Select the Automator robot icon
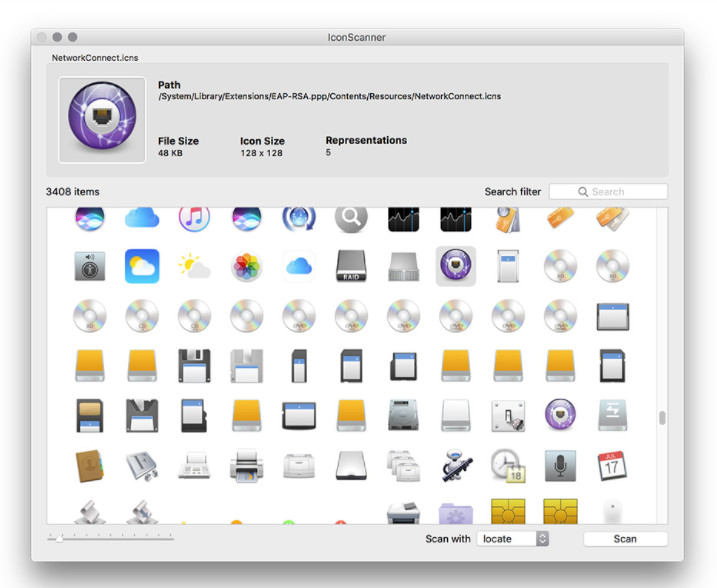Image resolution: width=717 pixels, height=588 pixels. (x=455, y=465)
